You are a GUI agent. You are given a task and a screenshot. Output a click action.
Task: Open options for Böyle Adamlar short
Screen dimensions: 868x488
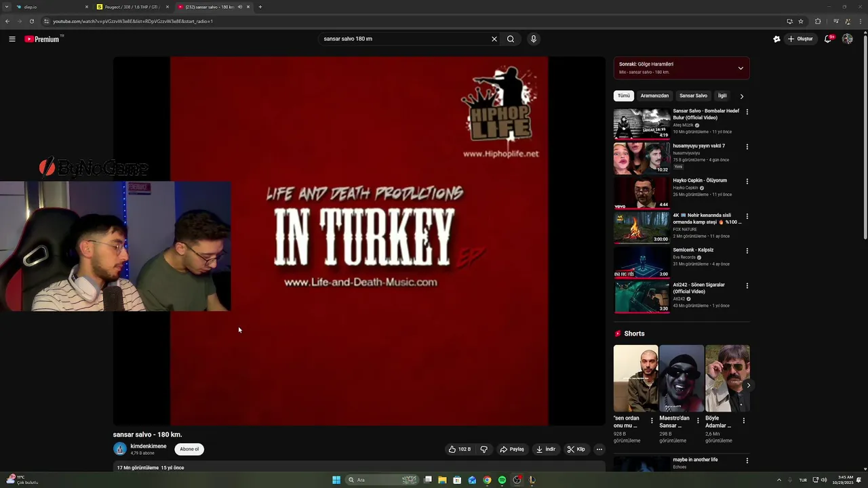[744, 421]
